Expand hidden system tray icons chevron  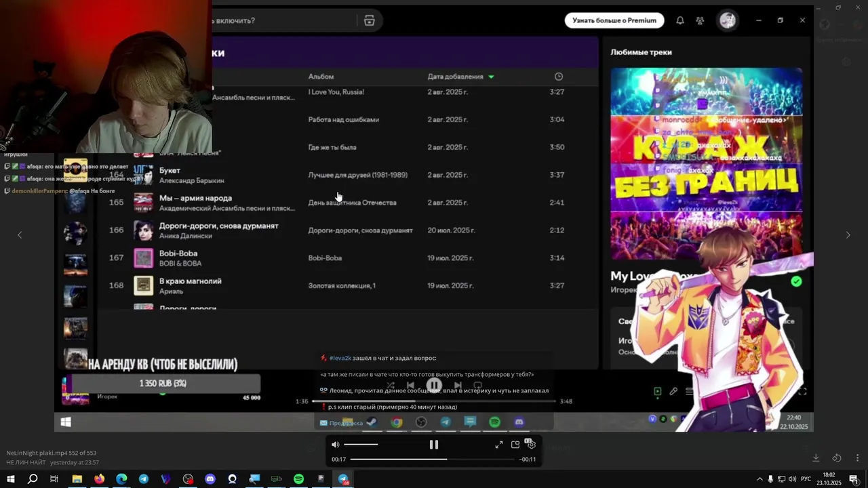pos(759,479)
